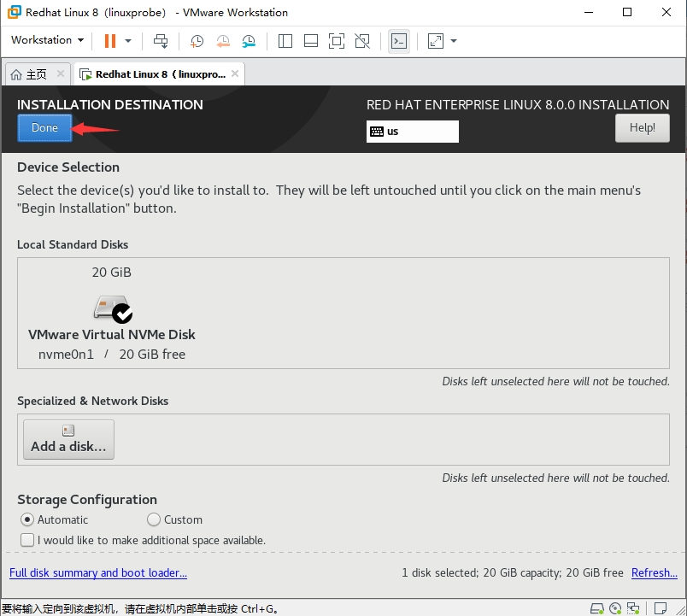Click the Done button
Viewport: 687px width, 616px height.
(x=44, y=128)
